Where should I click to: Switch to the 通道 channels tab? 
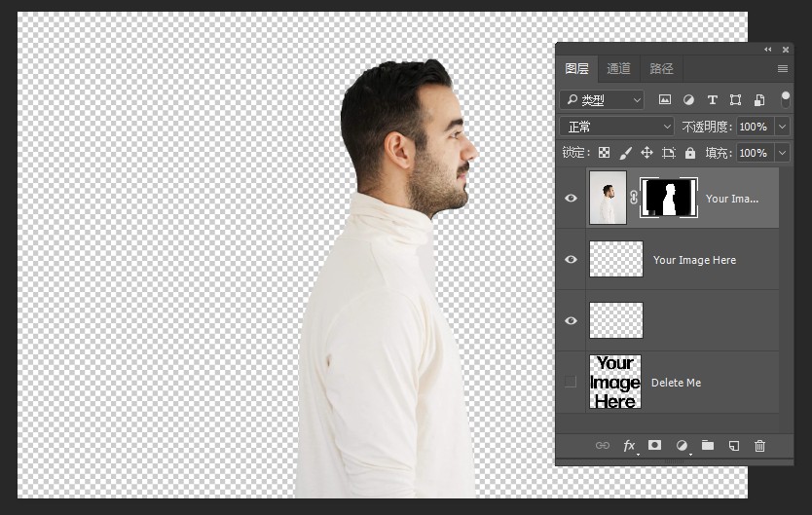pos(618,68)
